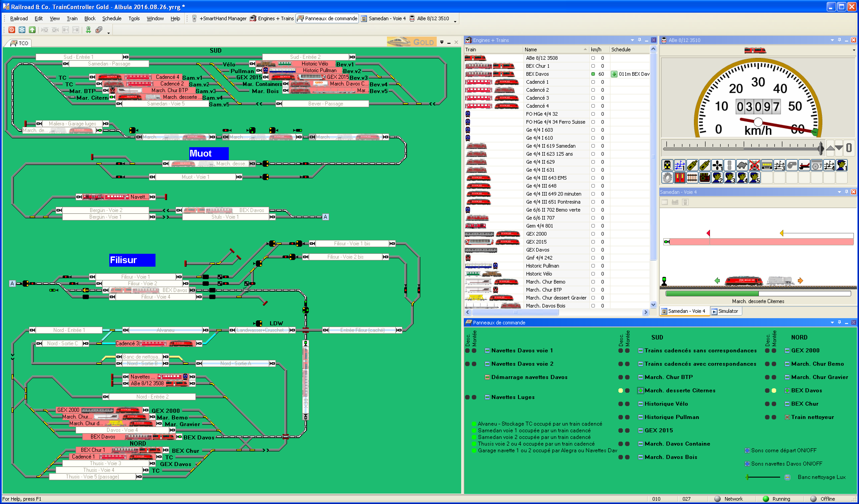
Task: Click the Filisur - Voie 1 block
Action: click(135, 277)
